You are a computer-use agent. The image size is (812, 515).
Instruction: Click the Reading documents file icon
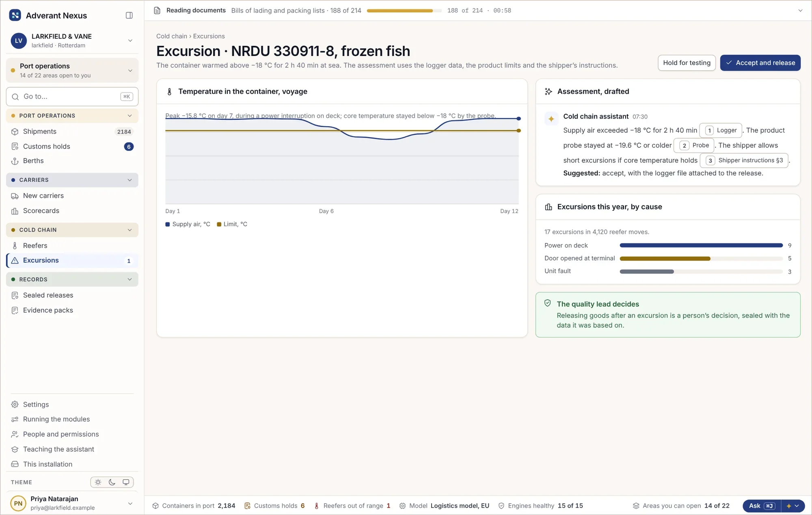[x=157, y=11]
